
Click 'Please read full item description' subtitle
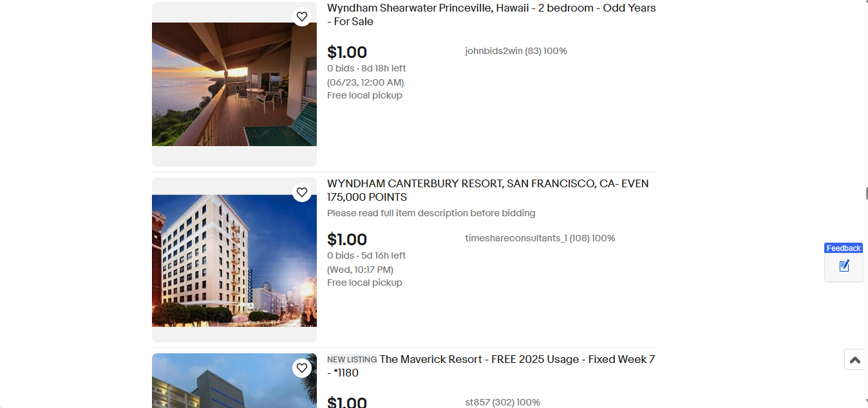pyautogui.click(x=431, y=213)
